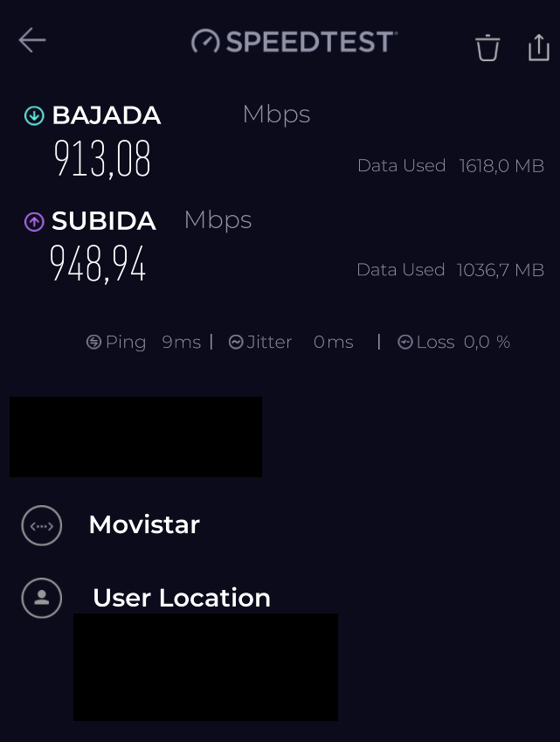
Task: Tap the Movistar provider icon
Action: point(42,526)
